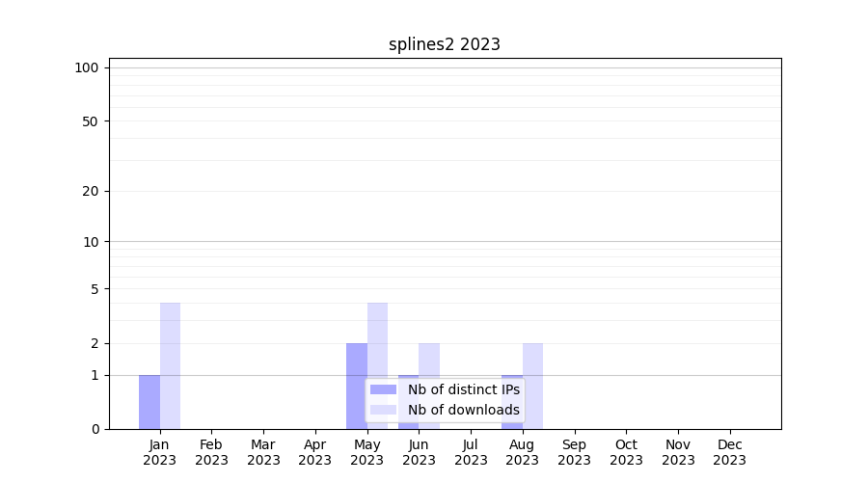
Task: Click the 'Nb of distinct IPs' legend swatch
Action: pos(383,389)
